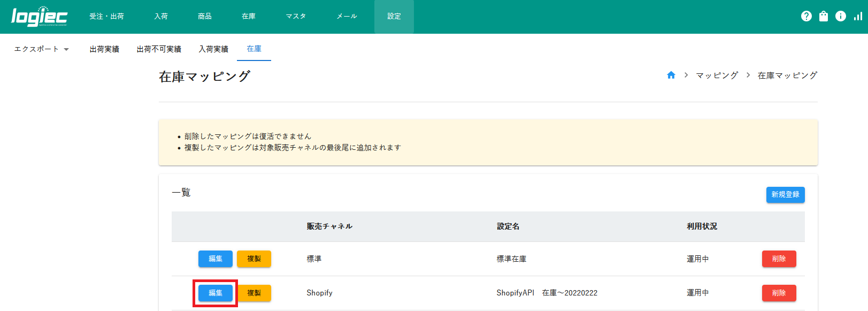The width and height of the screenshot is (868, 311).
Task: Click the logiec logo
Action: point(39,17)
